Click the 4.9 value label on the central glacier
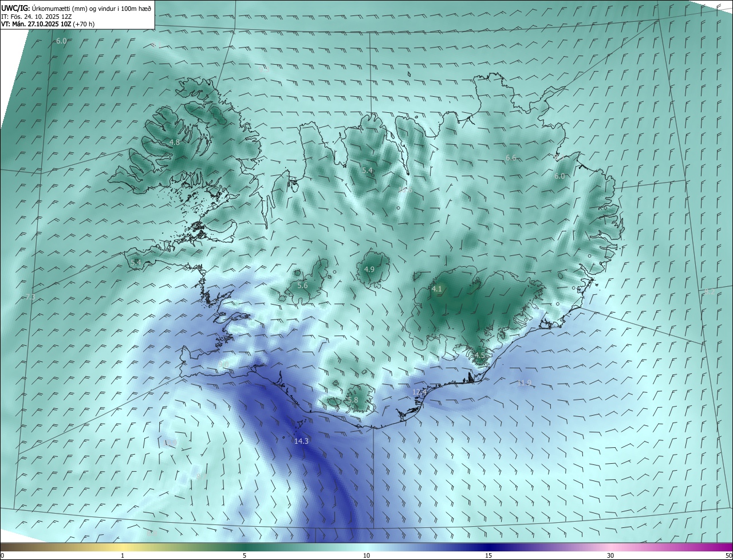This screenshot has height=560, width=733. (x=369, y=269)
